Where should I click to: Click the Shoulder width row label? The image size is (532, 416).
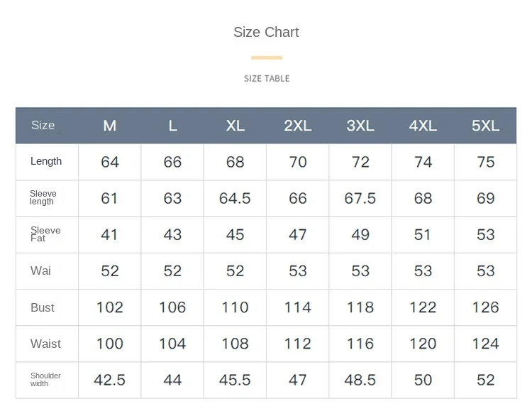click(45, 380)
